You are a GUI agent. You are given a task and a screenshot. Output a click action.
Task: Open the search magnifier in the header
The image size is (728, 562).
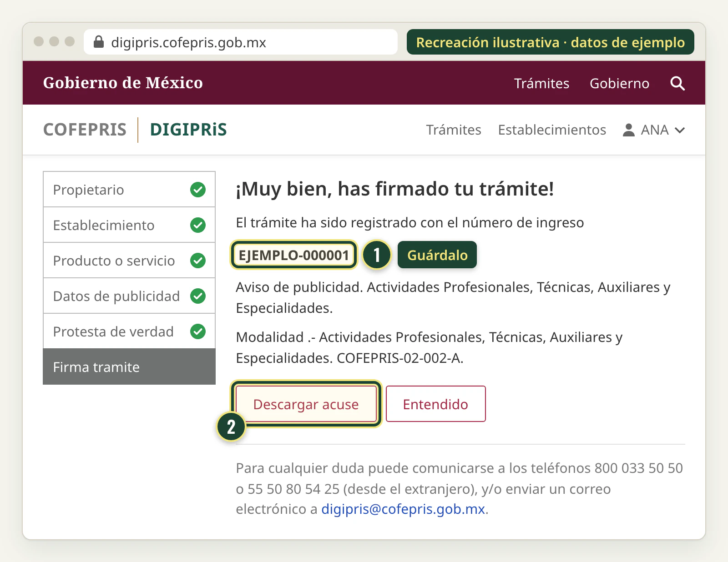tap(677, 83)
